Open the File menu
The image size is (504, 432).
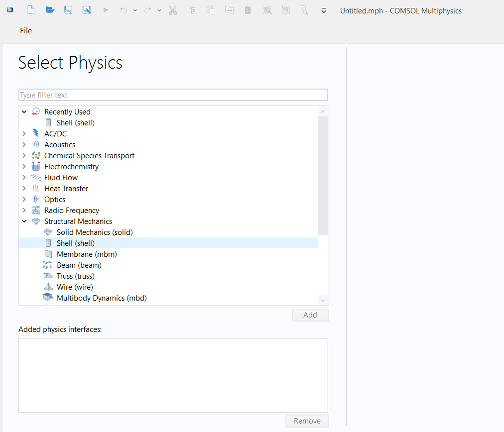tap(26, 31)
